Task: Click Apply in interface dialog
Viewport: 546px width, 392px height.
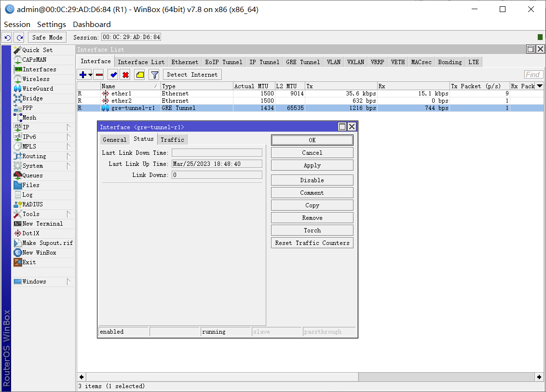Action: [312, 165]
